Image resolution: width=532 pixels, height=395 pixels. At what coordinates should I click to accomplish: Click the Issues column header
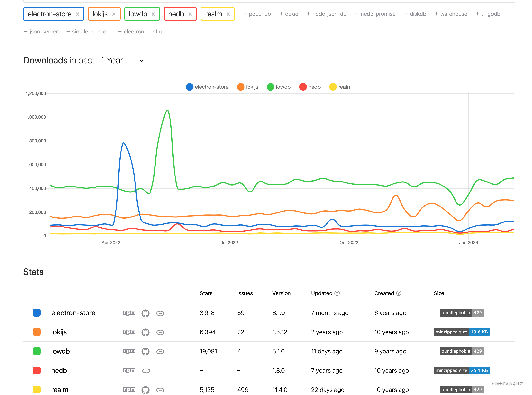point(245,293)
